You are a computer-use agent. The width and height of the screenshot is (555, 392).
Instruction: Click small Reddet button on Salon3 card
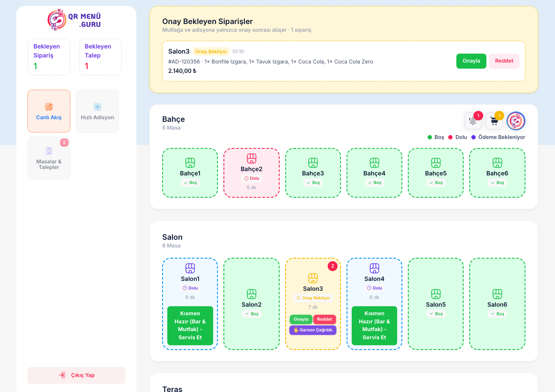coord(325,320)
